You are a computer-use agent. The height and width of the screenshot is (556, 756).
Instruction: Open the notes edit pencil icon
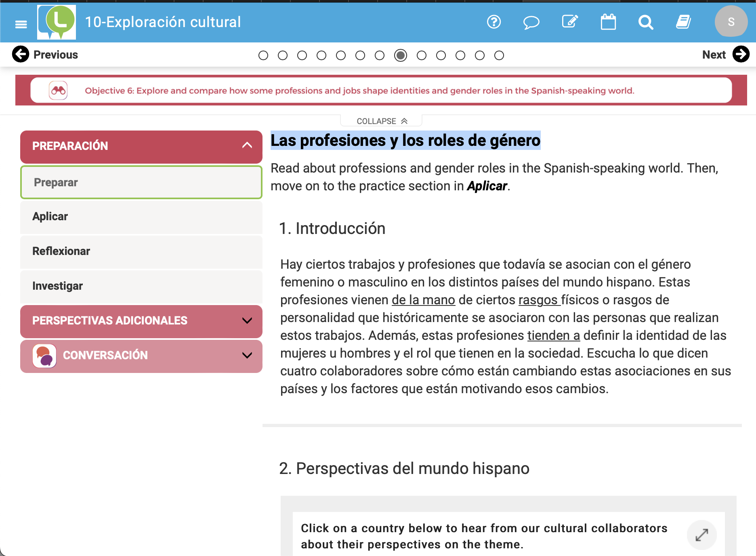coord(570,22)
